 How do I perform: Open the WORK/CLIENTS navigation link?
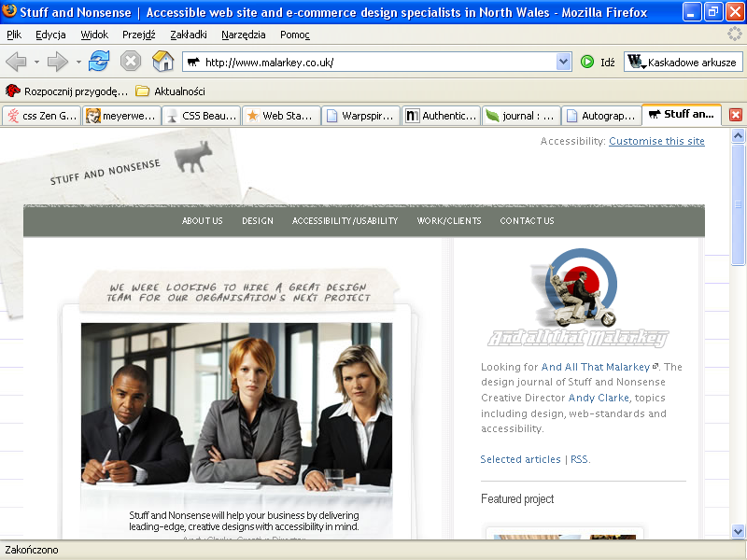pos(449,220)
